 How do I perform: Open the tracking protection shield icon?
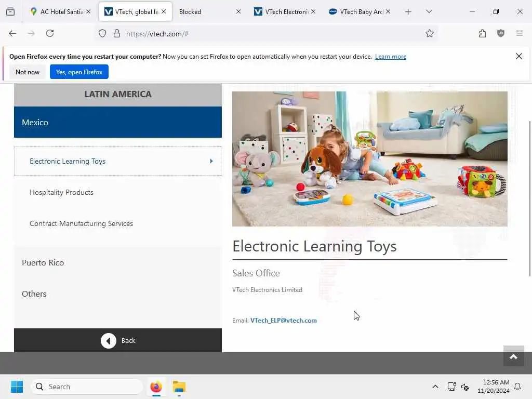pyautogui.click(x=102, y=33)
